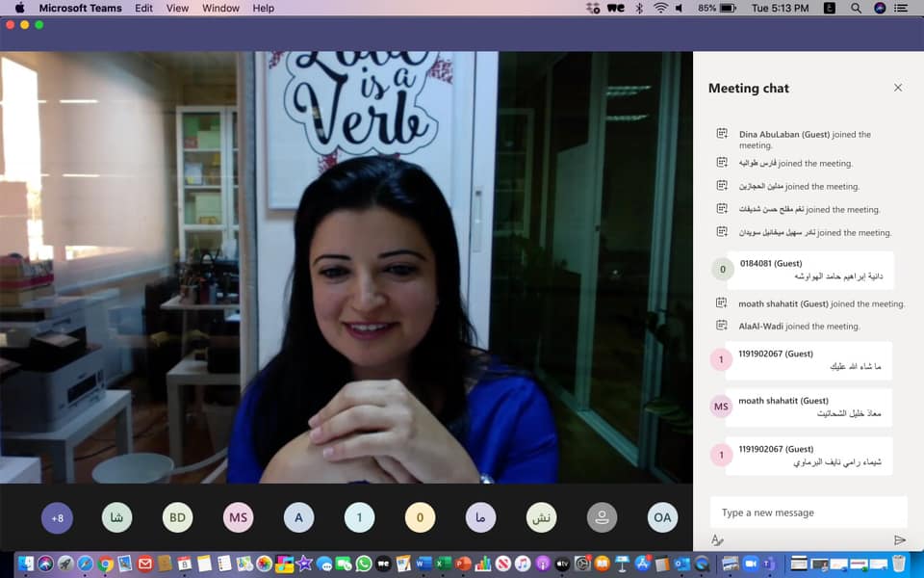Show the +8 additional participants
The image size is (924, 578).
(57, 518)
